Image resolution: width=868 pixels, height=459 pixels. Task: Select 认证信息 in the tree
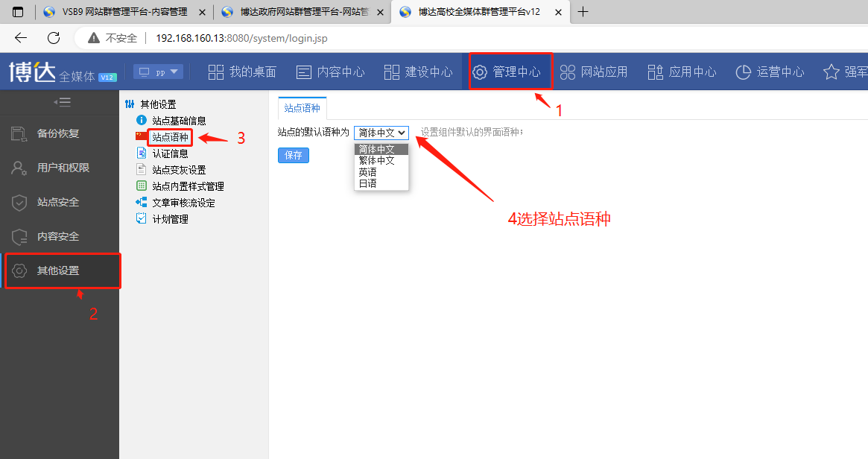coord(170,153)
